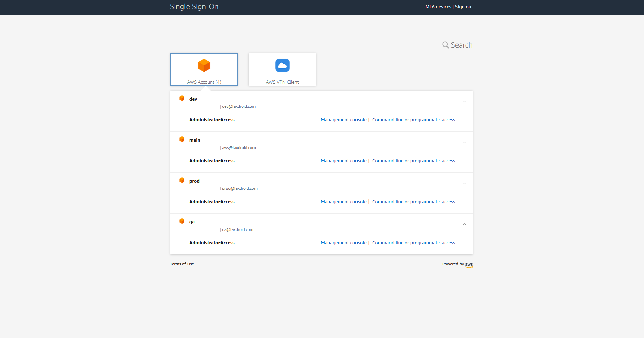Click the blue cloud AWS VPN Client icon
This screenshot has height=338, width=644.
(282, 65)
